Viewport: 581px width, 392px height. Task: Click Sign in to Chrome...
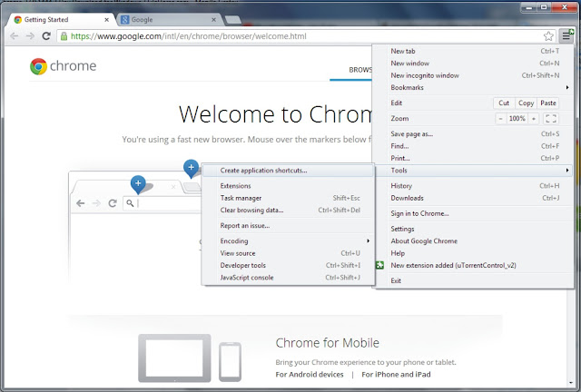click(475, 214)
